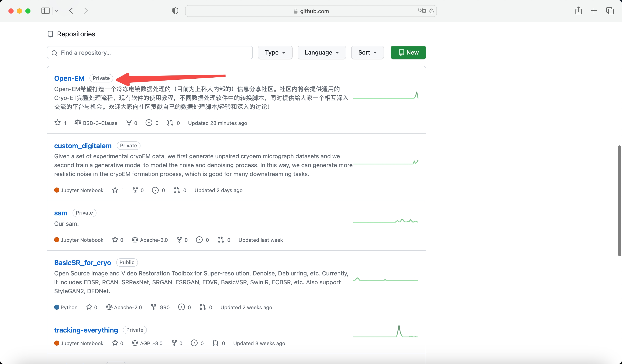Screen dimensions: 622x364
Task: Open the issues count of custom_digitalem
Action: [158, 190]
